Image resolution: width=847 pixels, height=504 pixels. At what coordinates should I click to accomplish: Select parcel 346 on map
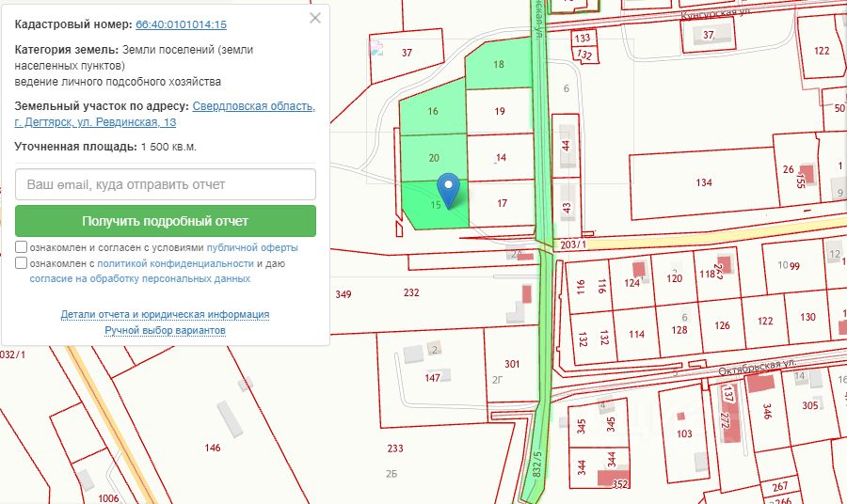[x=766, y=411]
